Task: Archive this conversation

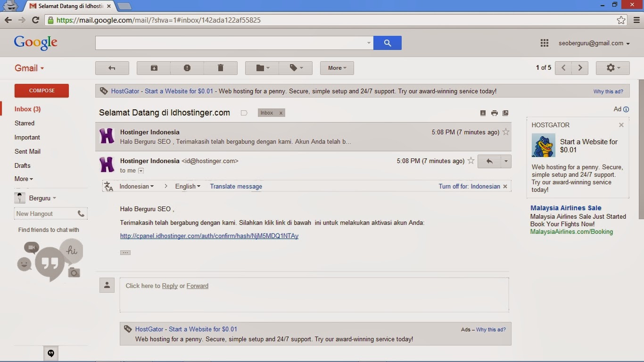Action: click(154, 68)
